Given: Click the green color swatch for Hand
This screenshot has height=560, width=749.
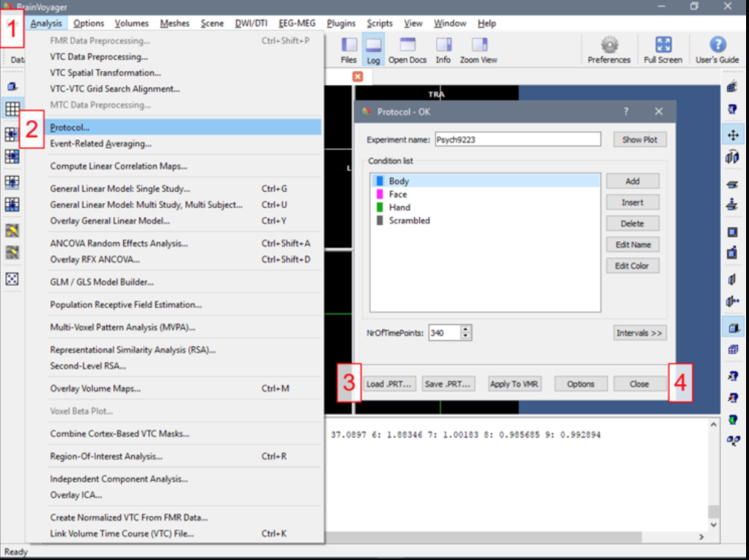Looking at the screenshot, I should point(380,207).
